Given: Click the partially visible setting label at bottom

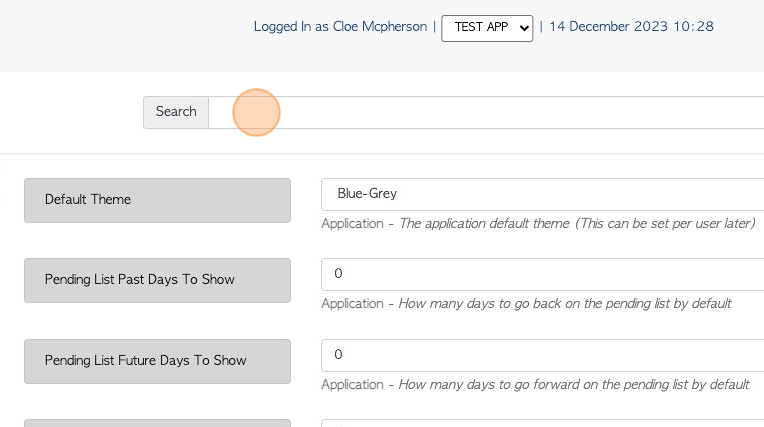Looking at the screenshot, I should click(x=157, y=423).
